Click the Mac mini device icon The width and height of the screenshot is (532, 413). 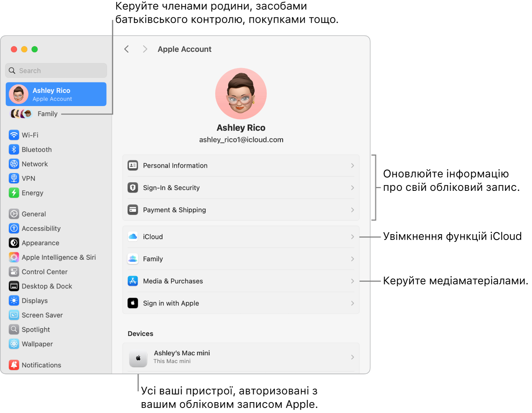tap(138, 358)
